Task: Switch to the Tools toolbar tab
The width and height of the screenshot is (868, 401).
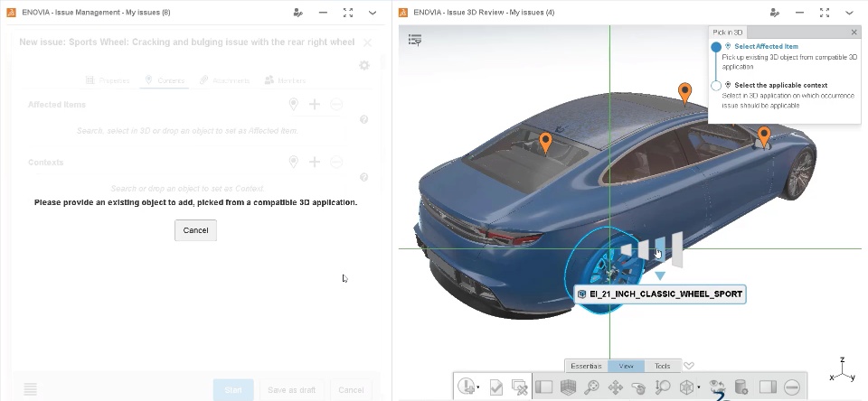Action: tap(662, 366)
